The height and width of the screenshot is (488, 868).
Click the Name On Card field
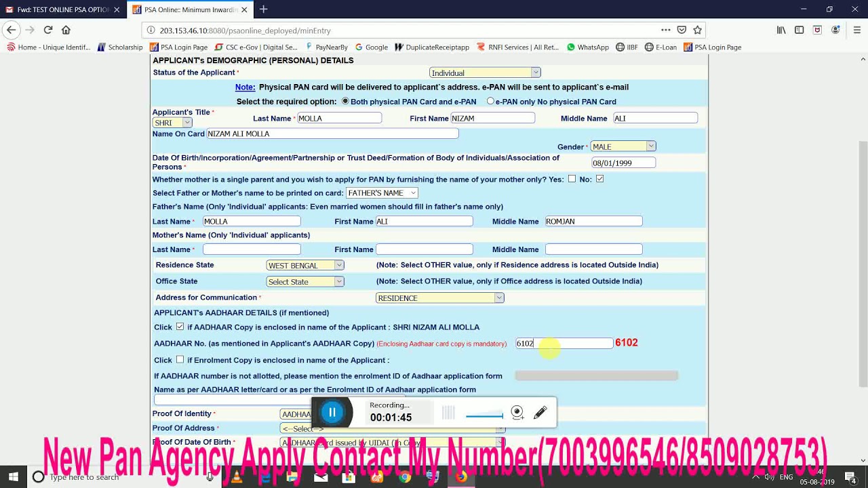pos(332,134)
